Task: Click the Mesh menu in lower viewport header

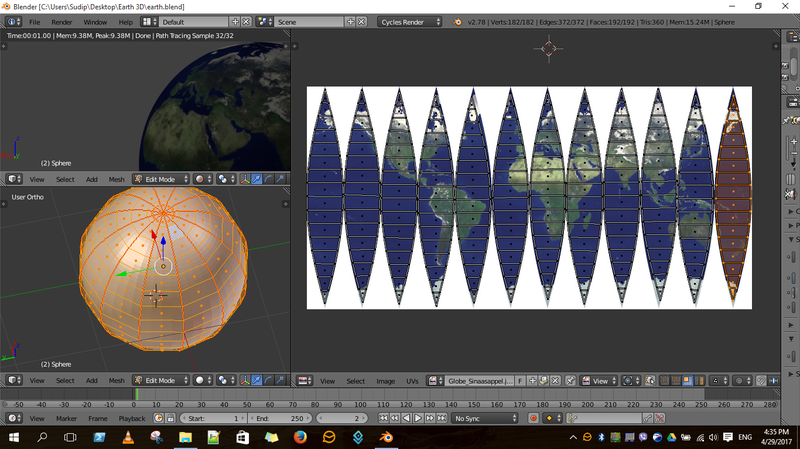Action: pyautogui.click(x=116, y=381)
